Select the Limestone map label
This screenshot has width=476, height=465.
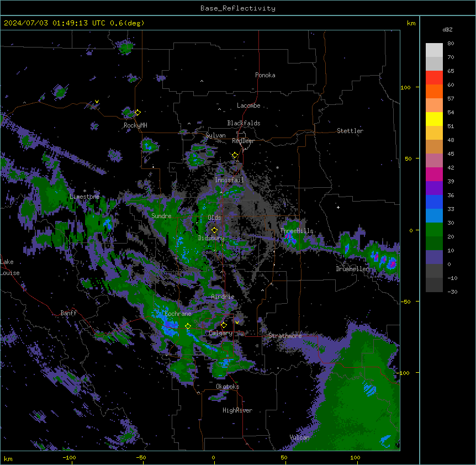pyautogui.click(x=84, y=197)
